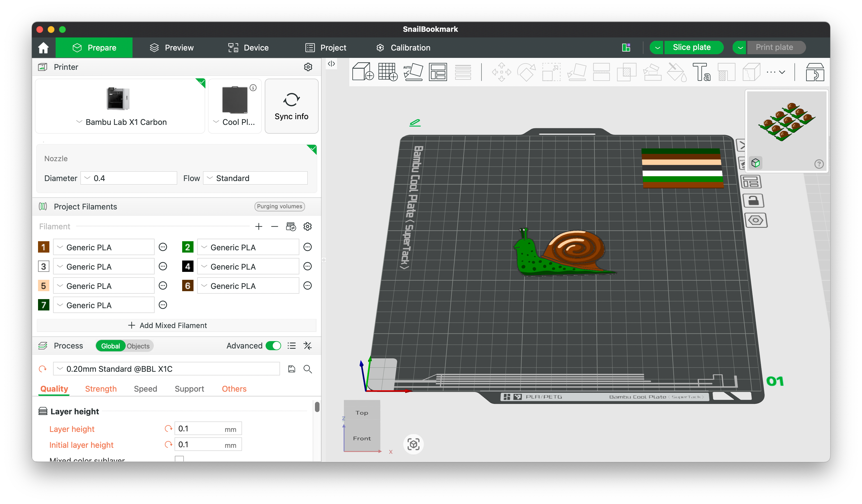Select the Move tool
The width and height of the screenshot is (862, 504).
coord(501,72)
